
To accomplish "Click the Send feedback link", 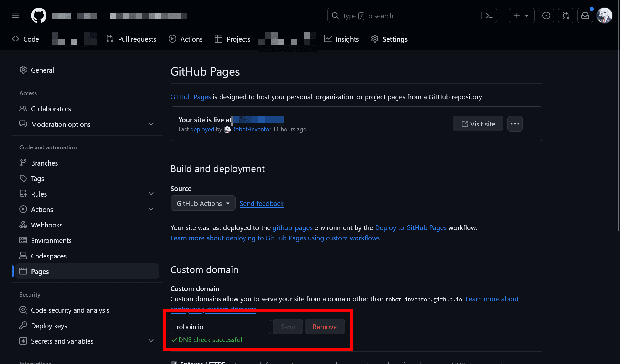I will [x=262, y=204].
